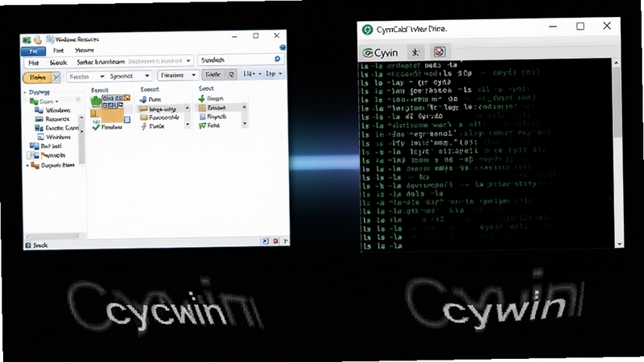
Task: Click the Sveck status bar text
Action: click(x=40, y=245)
